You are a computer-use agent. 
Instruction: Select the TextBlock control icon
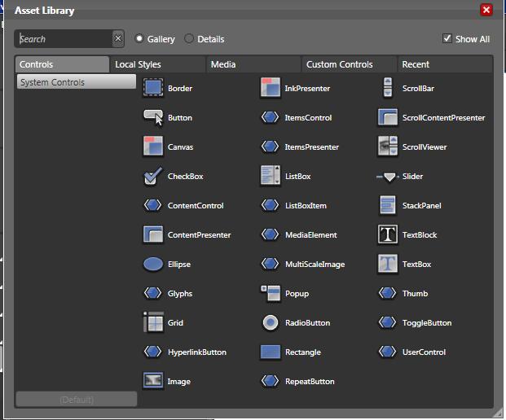pyautogui.click(x=388, y=234)
